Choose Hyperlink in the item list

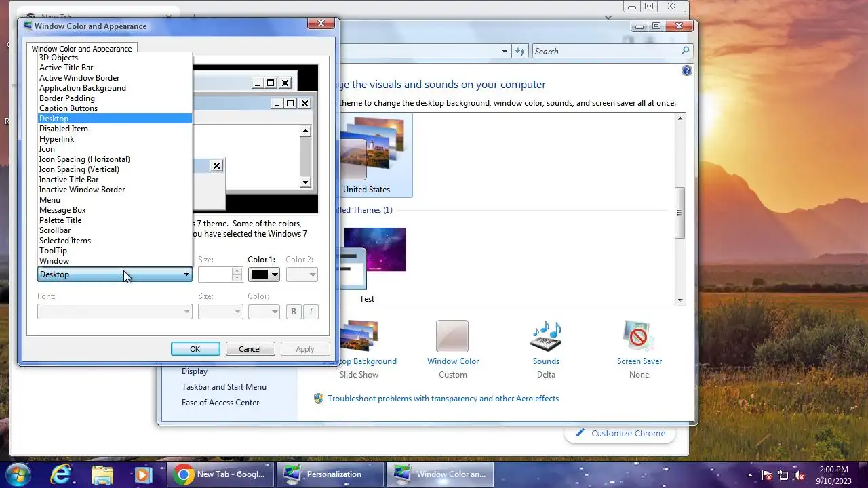click(115, 139)
